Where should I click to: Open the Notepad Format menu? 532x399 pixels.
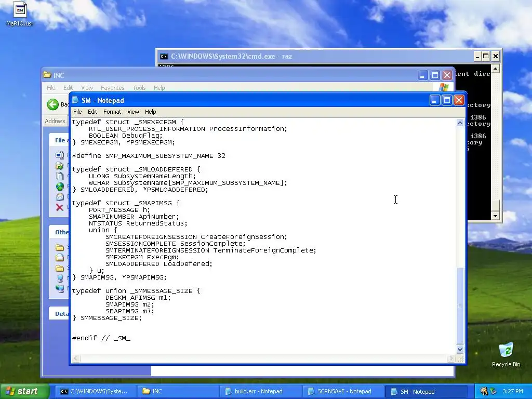point(112,112)
